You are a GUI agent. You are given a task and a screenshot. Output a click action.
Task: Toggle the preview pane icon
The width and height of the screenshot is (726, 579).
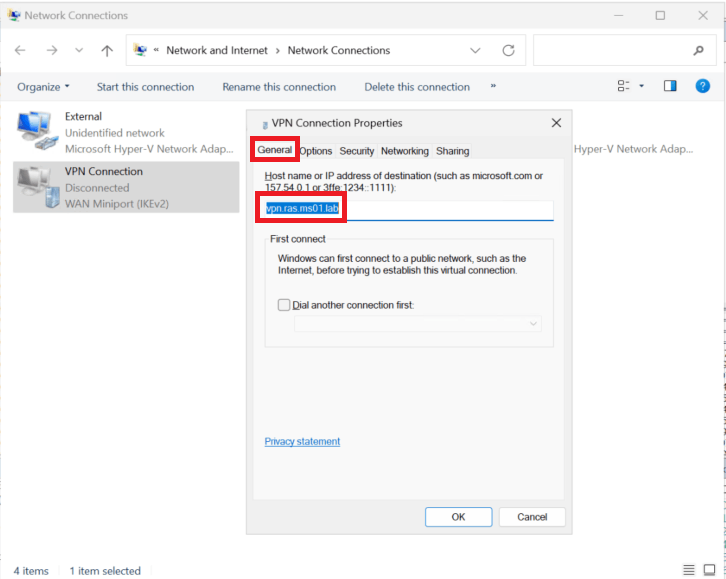(670, 86)
